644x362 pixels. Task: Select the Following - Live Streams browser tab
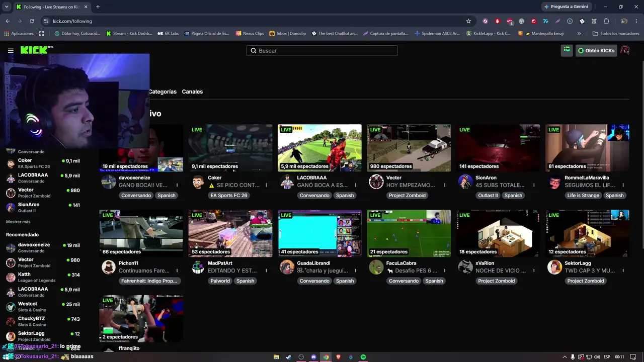[52, 7]
